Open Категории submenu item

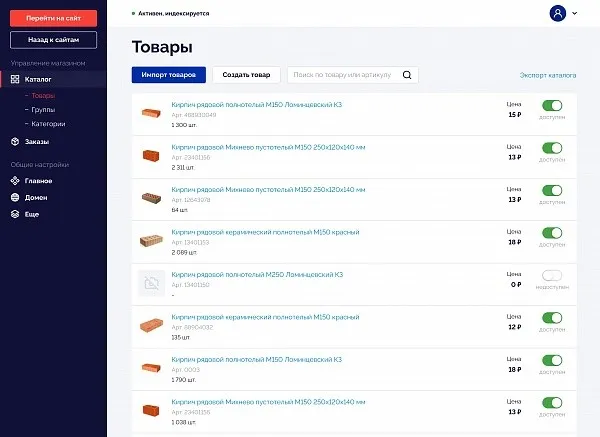[48, 124]
